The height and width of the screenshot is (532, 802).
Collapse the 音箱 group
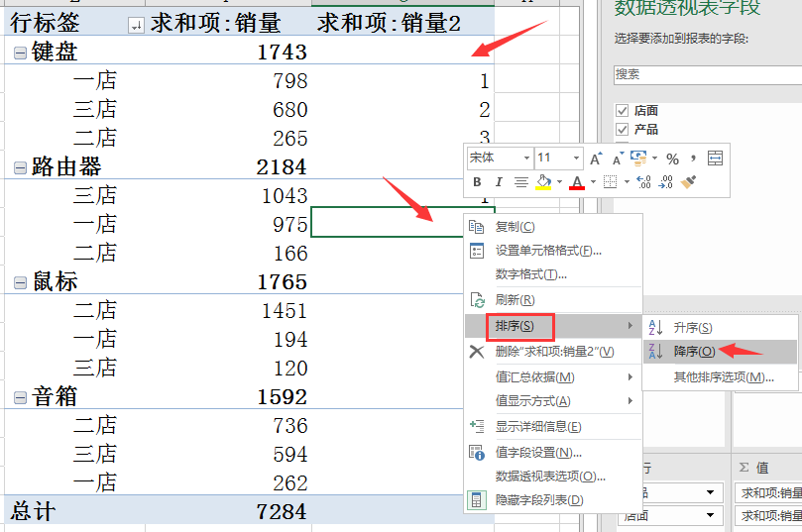coord(20,398)
